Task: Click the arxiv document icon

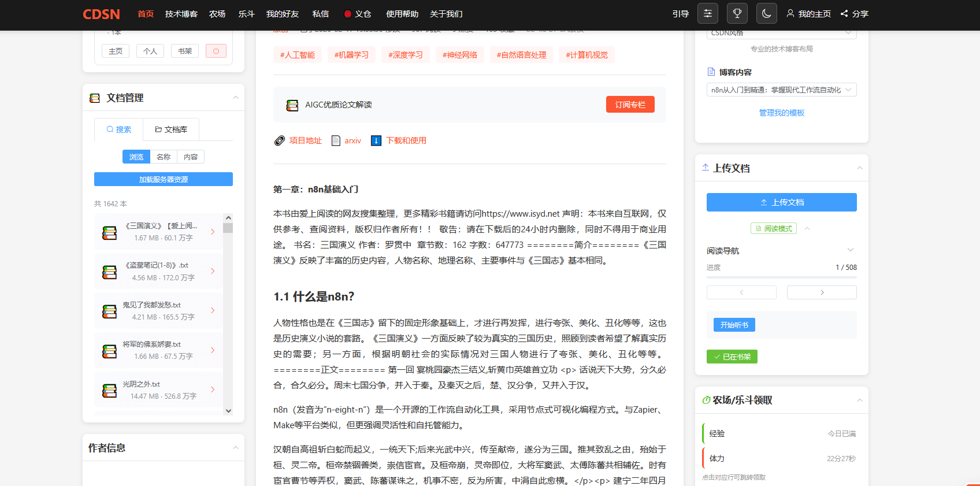Action: 336,140
